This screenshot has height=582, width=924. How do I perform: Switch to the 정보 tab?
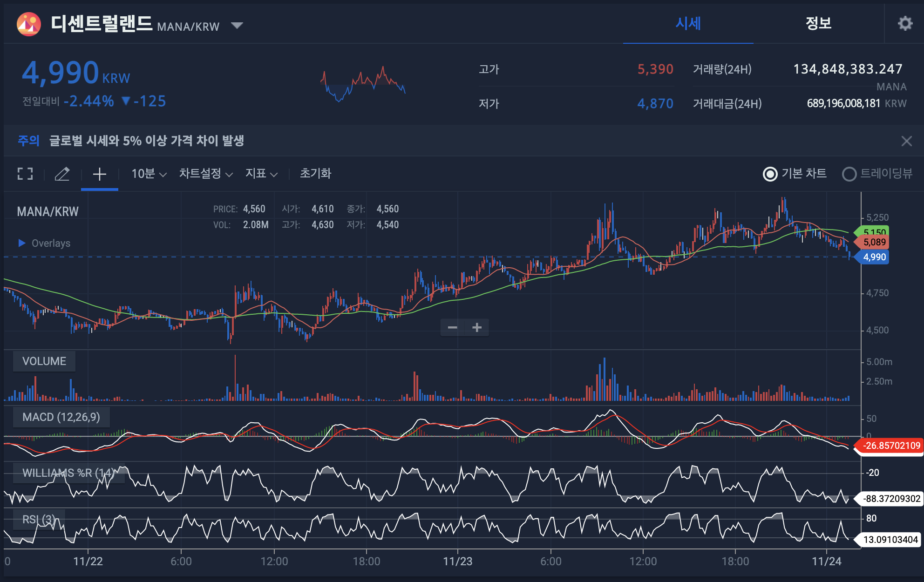coord(818,23)
